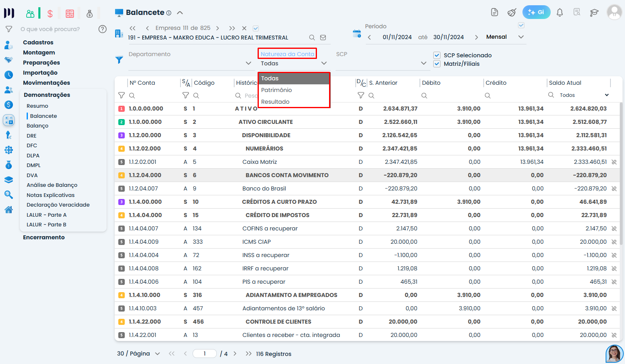This screenshot has width=625, height=364.
Task: Expand the Departamento dropdown
Action: click(248, 63)
